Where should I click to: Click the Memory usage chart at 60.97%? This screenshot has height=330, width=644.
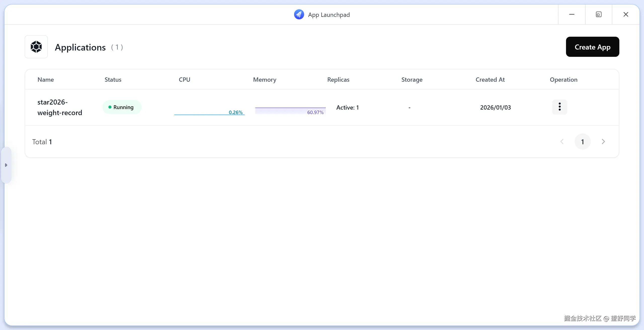click(290, 111)
